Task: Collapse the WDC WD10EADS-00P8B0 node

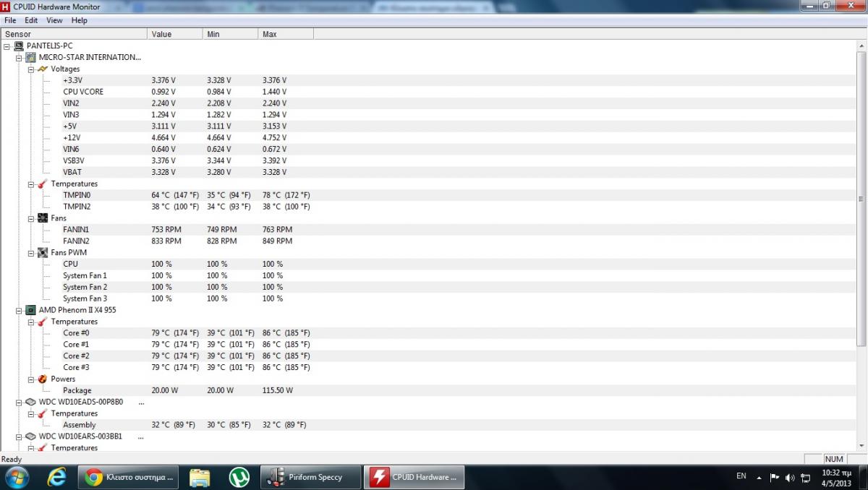Action: click(19, 402)
